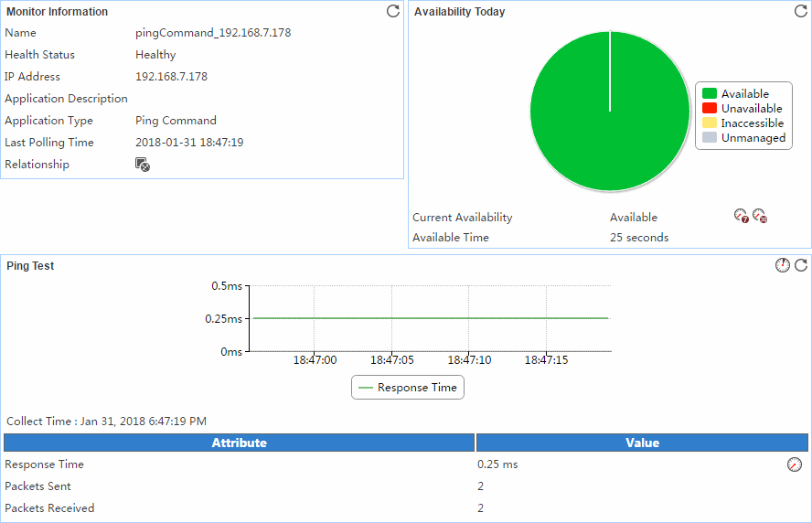Click the Unmanaged gray legend swatch
The image size is (812, 523).
pyautogui.click(x=710, y=137)
